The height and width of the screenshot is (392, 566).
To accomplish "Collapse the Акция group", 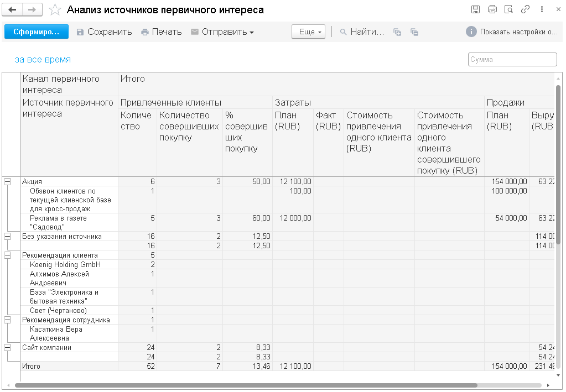I will tap(7, 182).
